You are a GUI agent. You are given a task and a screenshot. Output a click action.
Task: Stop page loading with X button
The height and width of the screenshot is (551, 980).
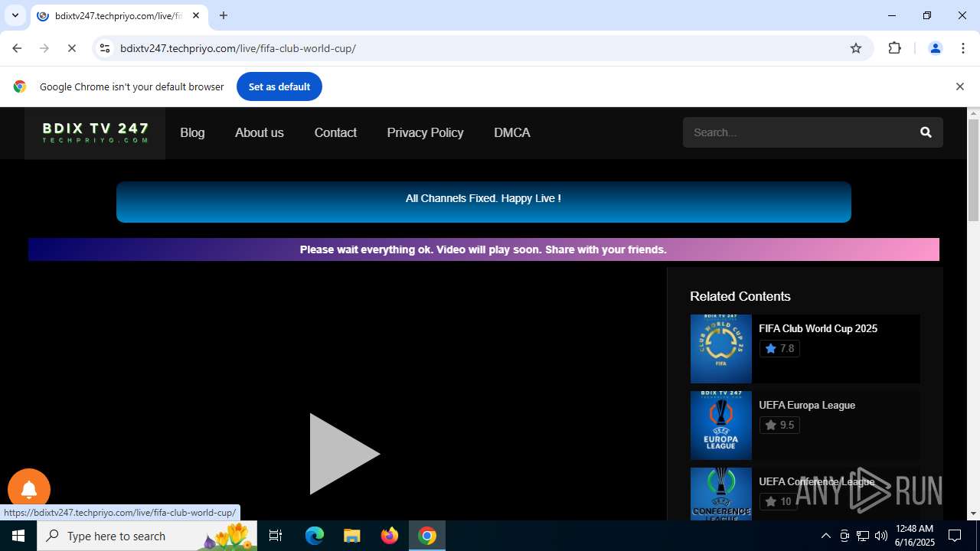tap(72, 48)
